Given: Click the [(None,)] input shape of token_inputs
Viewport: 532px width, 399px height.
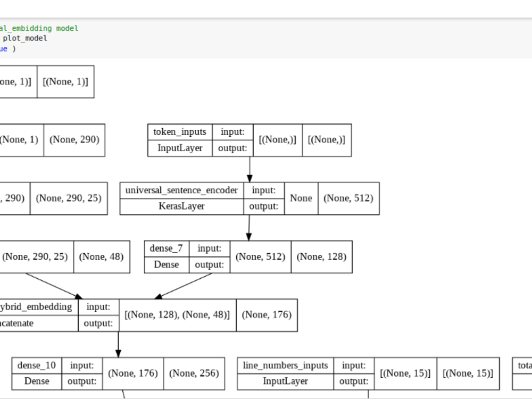Looking at the screenshot, I should tap(277, 140).
